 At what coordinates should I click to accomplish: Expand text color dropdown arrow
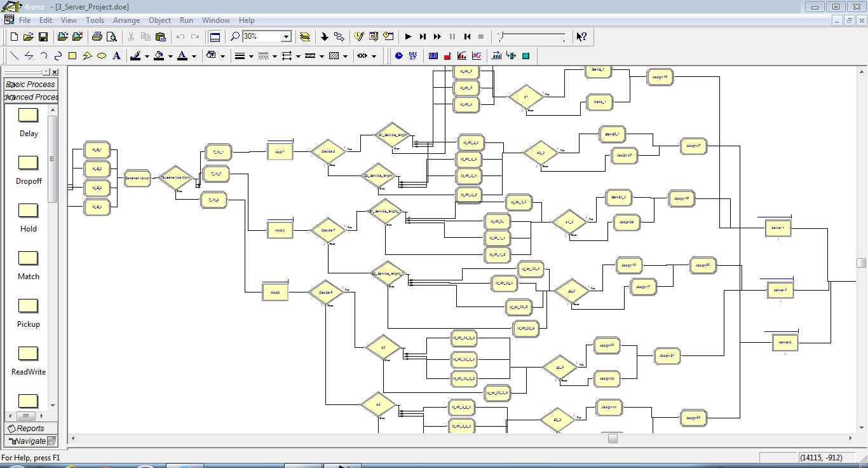point(194,56)
